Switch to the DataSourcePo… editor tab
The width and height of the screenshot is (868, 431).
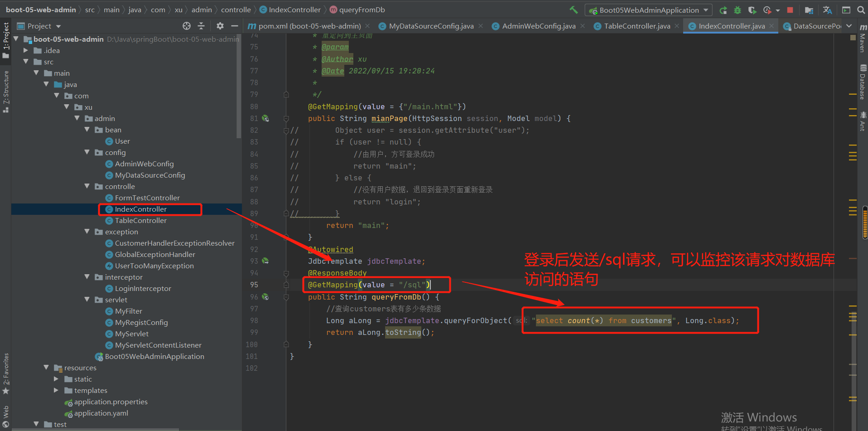tap(812, 26)
